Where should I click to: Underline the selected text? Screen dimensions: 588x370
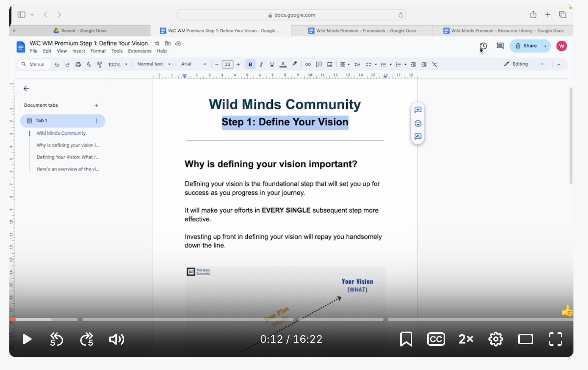click(272, 65)
